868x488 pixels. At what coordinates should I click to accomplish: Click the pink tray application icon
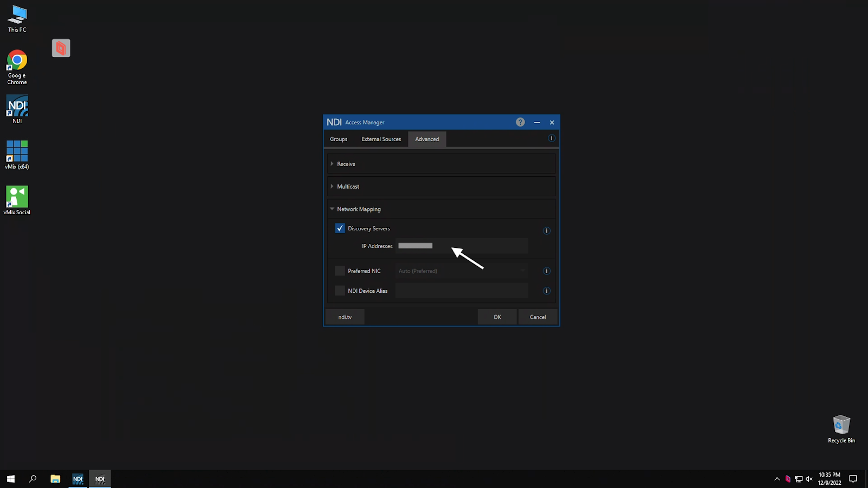coord(788,479)
